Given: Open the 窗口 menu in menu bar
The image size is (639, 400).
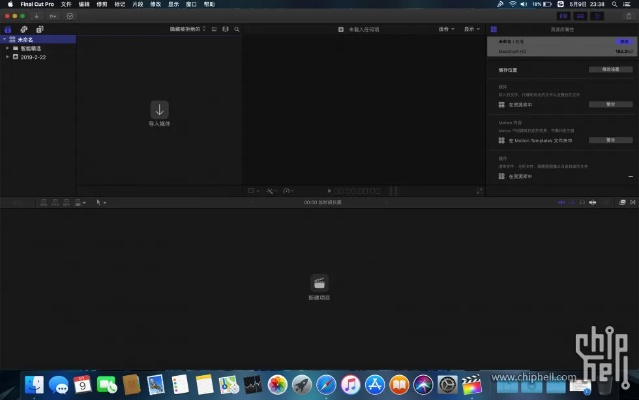Looking at the screenshot, I should tap(189, 4).
